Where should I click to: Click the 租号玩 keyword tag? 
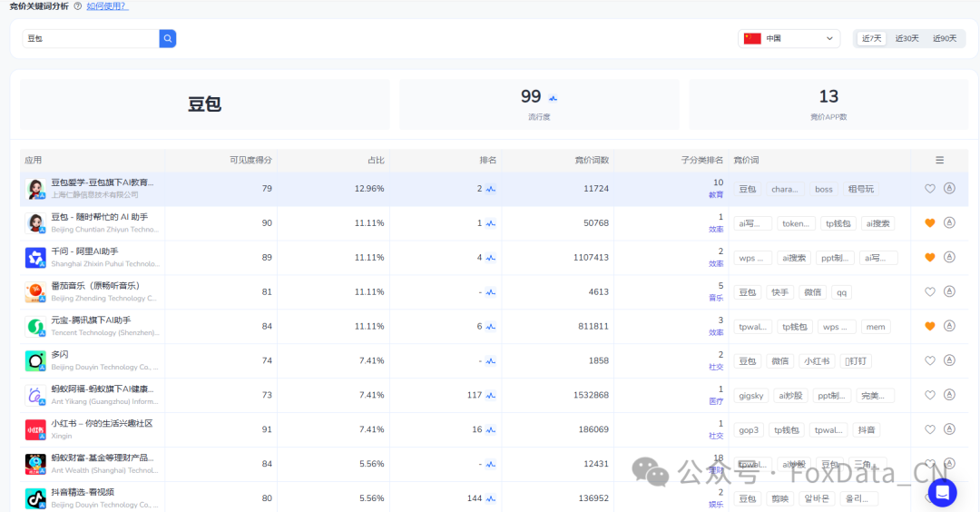860,190
